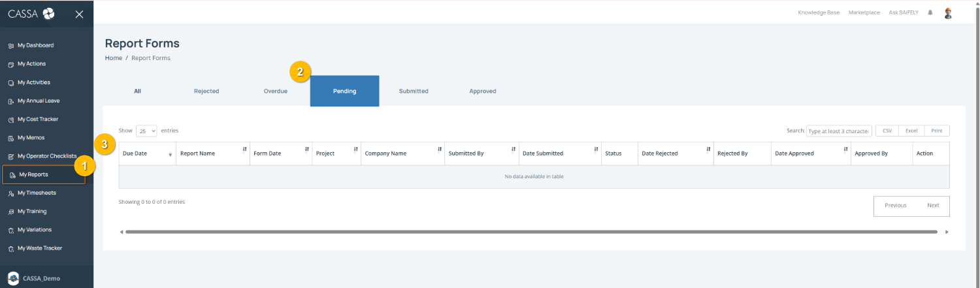980x288 pixels.
Task: Click the CASSA_Demo account name
Action: click(41, 278)
